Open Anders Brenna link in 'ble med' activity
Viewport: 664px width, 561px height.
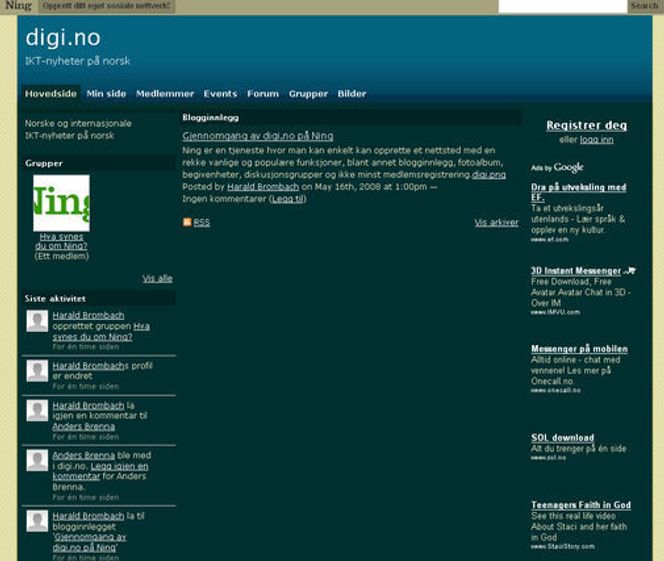point(84,456)
